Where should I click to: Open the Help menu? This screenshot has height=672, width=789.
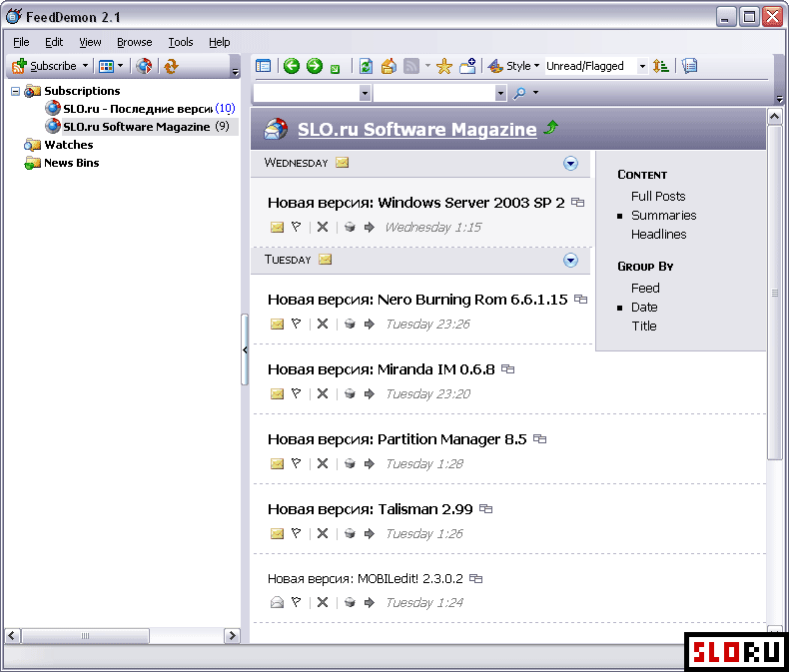click(220, 42)
